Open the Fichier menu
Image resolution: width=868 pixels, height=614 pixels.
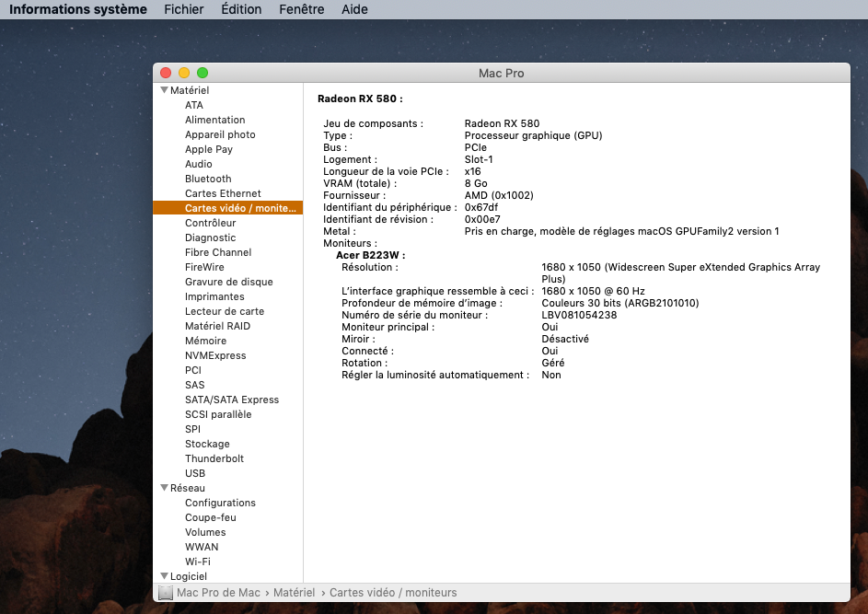(184, 9)
